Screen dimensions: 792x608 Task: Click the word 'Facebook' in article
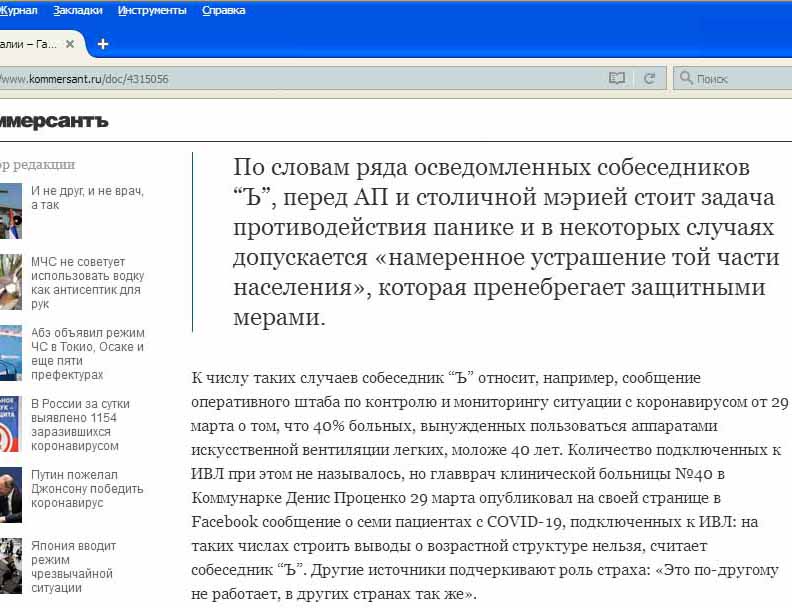tap(224, 522)
